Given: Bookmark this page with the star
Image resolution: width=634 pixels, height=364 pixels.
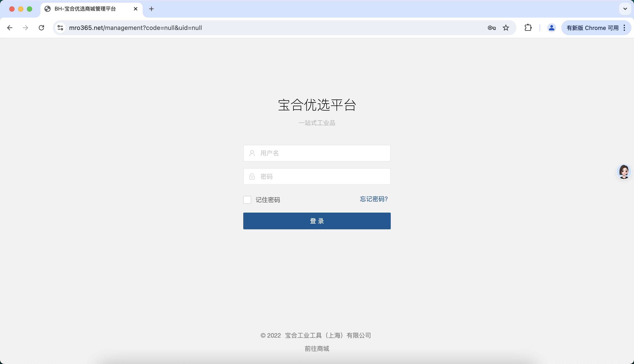Looking at the screenshot, I should 506,28.
